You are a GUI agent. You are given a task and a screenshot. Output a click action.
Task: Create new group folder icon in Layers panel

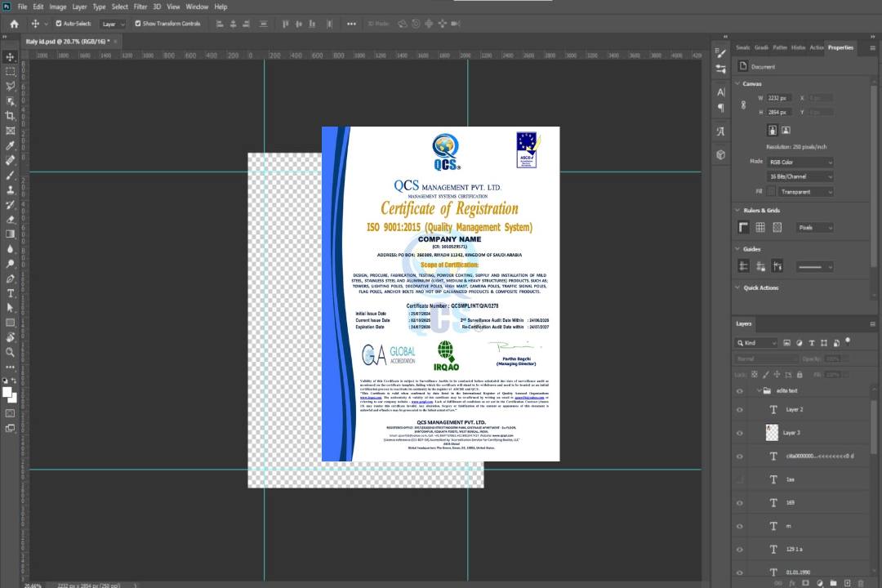tap(833, 583)
